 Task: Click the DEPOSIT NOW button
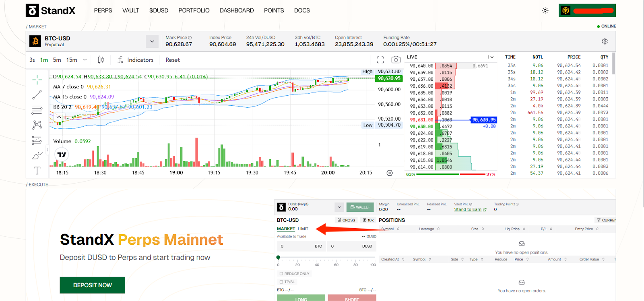[x=92, y=285]
